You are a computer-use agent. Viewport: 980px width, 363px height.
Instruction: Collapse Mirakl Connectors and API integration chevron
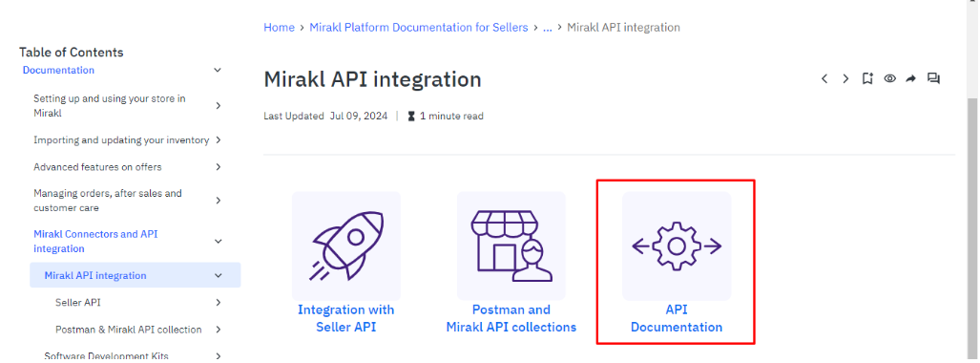click(219, 241)
